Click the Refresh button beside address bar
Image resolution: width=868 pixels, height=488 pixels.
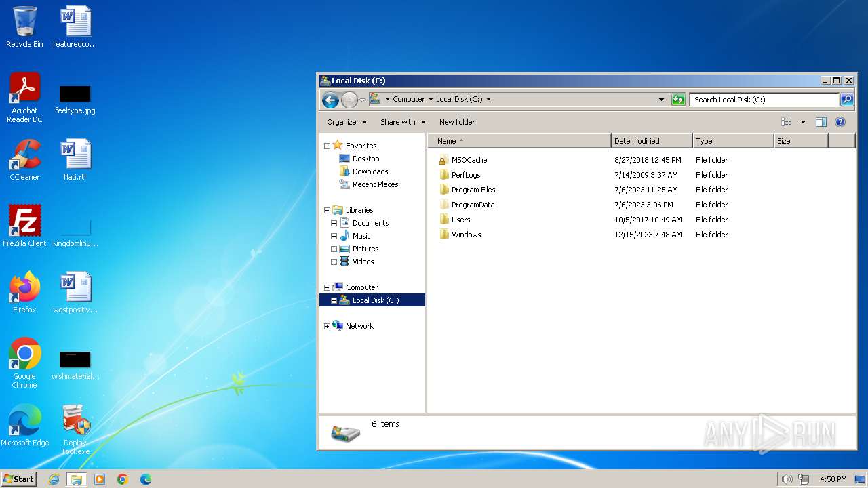tap(678, 100)
